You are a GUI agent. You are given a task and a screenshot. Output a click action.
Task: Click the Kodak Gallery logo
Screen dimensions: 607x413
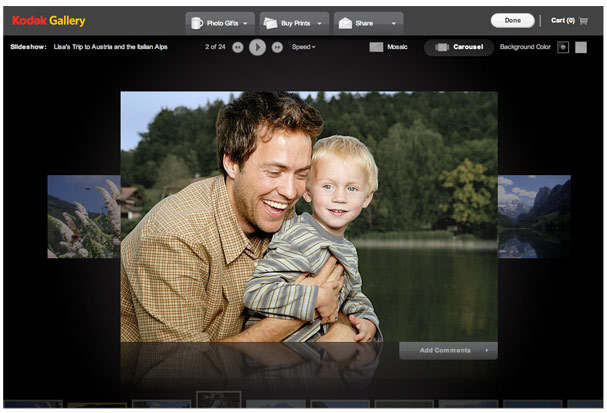[49, 21]
